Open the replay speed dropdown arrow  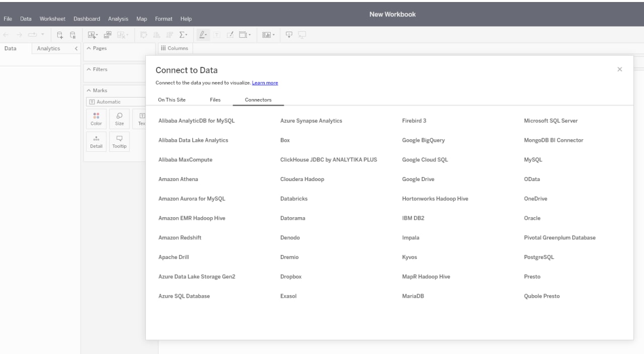pyautogui.click(x=42, y=34)
